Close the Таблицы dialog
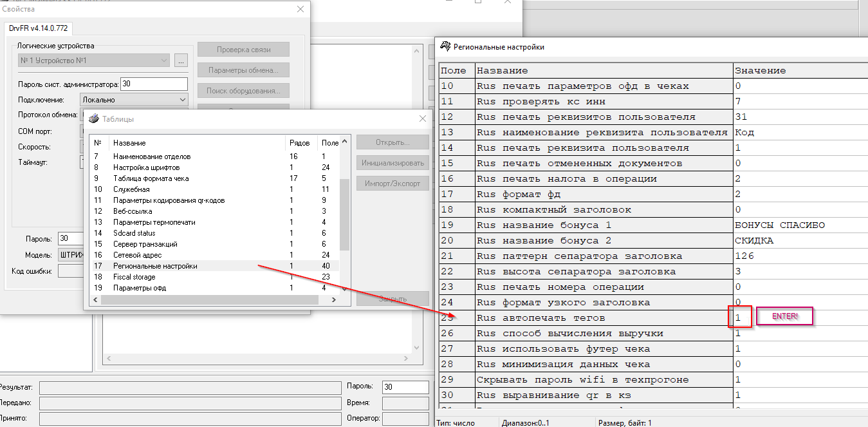 coord(423,119)
